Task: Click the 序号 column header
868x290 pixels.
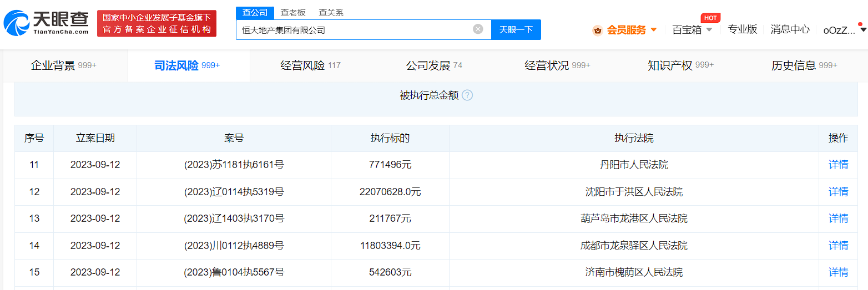Action: coord(34,138)
